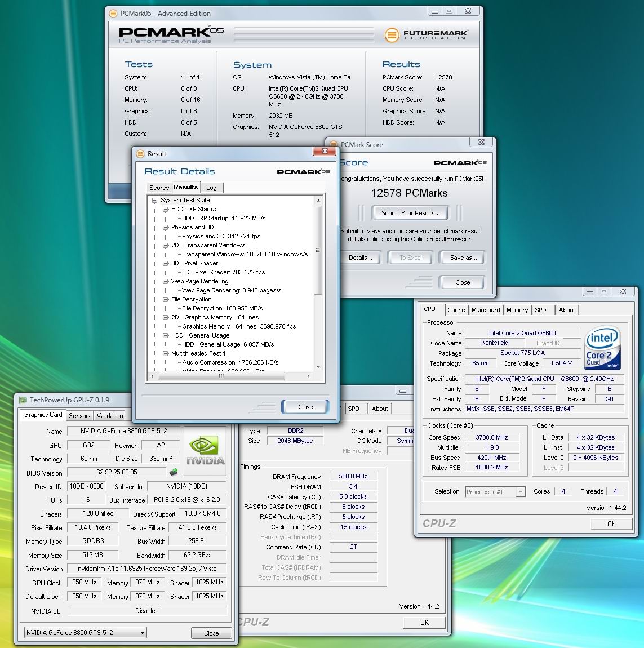Click Submit Your Results button
The width and height of the screenshot is (644, 648).
coord(410,213)
